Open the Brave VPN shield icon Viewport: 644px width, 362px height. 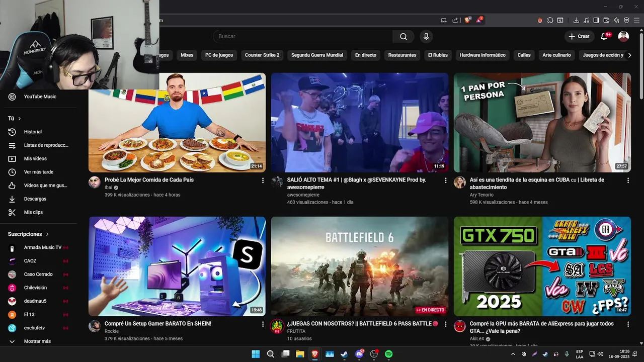626,20
